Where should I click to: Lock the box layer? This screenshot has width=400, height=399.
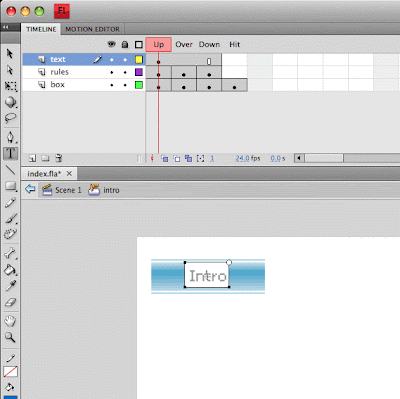(125, 85)
